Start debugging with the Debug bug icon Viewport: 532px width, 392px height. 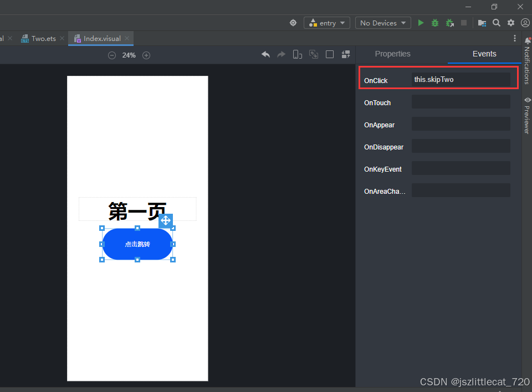point(435,23)
